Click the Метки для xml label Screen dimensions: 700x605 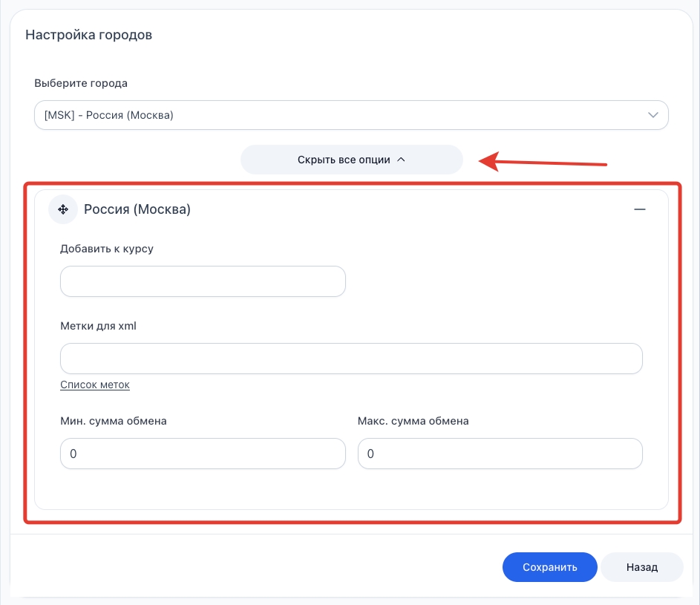click(x=98, y=326)
